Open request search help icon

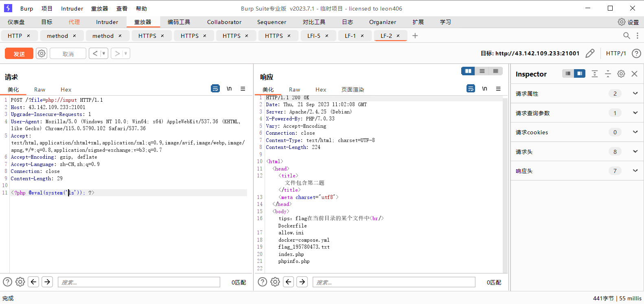pyautogui.click(x=7, y=282)
